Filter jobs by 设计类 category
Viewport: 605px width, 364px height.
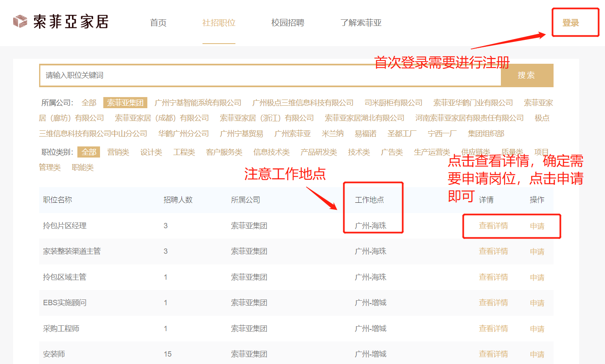coord(151,152)
